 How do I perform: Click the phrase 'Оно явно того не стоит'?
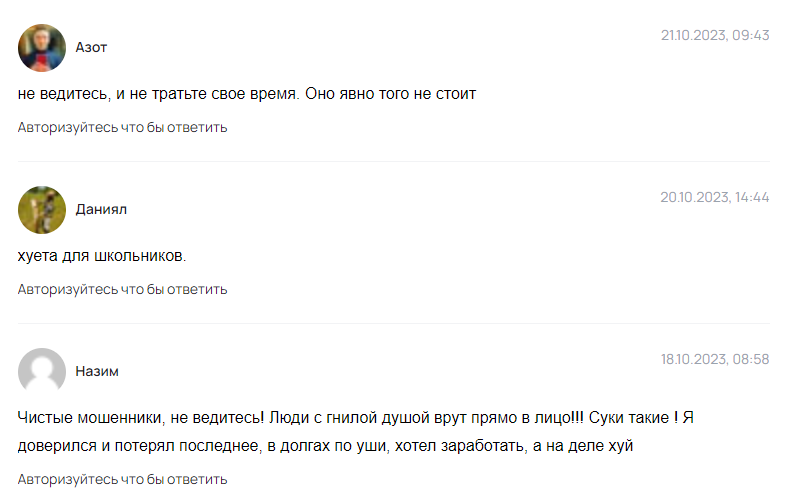click(391, 94)
